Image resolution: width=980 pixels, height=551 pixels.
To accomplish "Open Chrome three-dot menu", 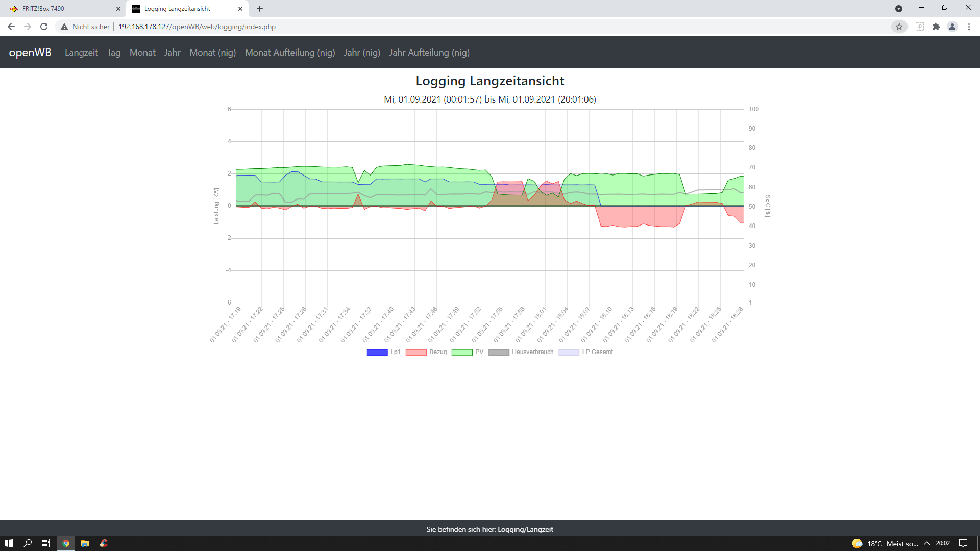I will (969, 27).
